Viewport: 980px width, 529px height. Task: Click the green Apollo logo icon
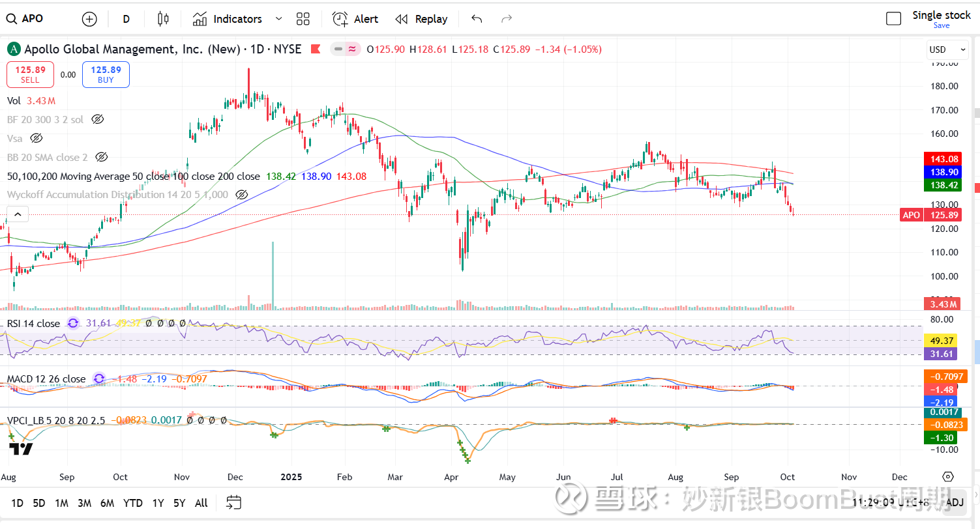(x=14, y=49)
